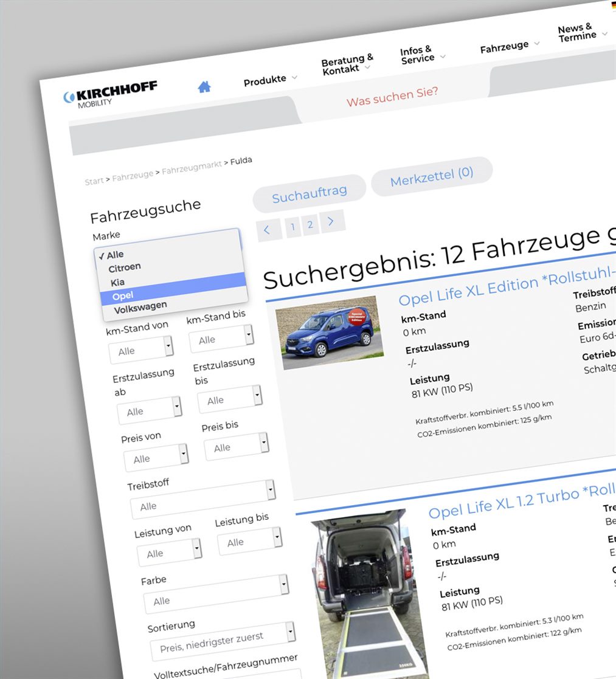This screenshot has width=616, height=679.
Task: Open the Preis von dropdown
Action: [x=156, y=457]
